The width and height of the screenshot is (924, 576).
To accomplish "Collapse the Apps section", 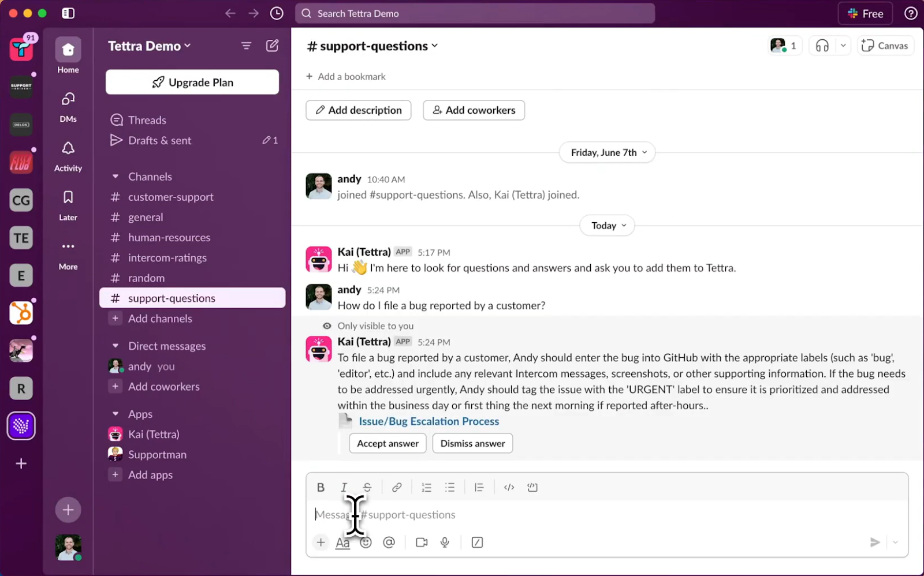I will [x=115, y=414].
